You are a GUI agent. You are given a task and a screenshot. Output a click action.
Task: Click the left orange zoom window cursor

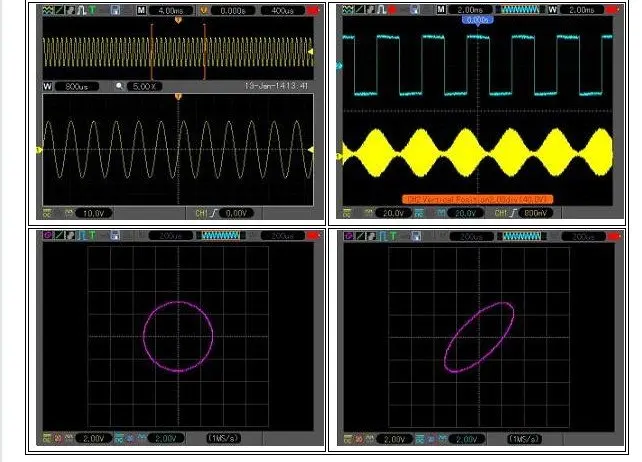[x=152, y=52]
